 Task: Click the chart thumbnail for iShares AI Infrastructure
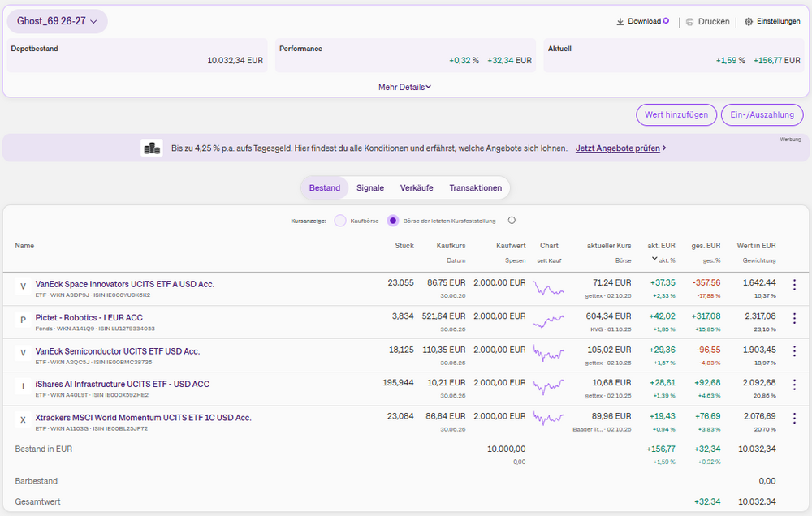[x=549, y=386]
